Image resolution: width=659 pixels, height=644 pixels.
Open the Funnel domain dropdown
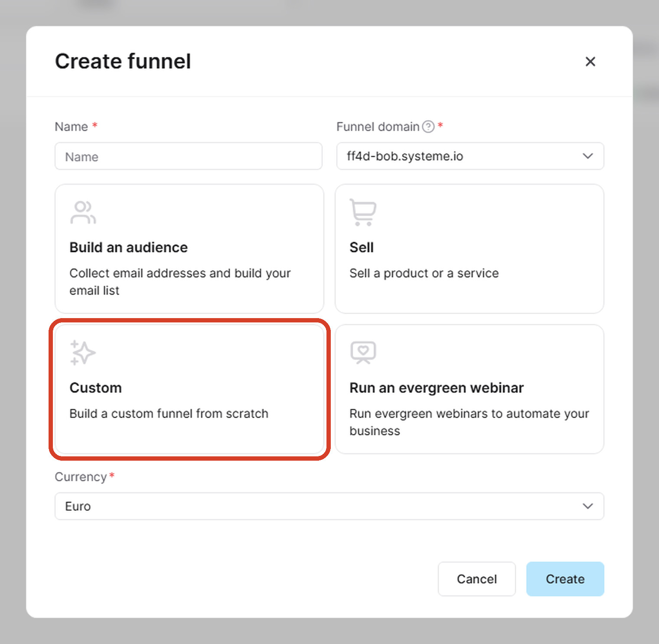(470, 156)
